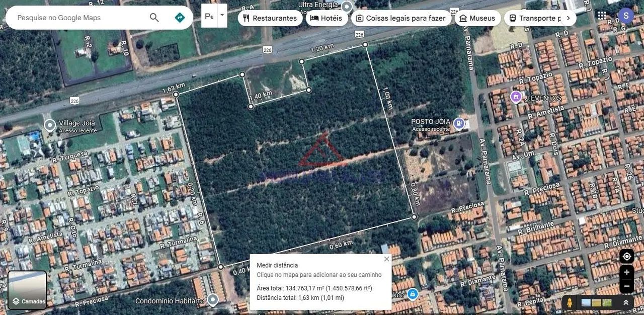Filter by Restaurantes
Screen dimensions: 644x315
point(270,18)
